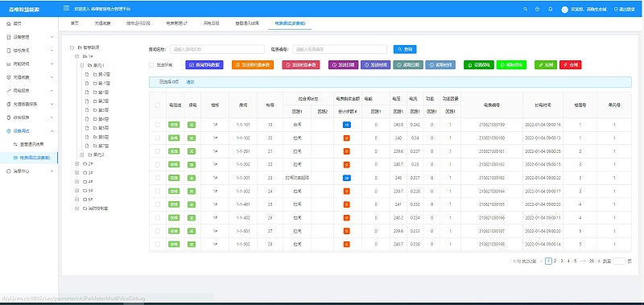The height and width of the screenshot is (305, 644).
Task: Switch to the 充值收费 tab
Action: coord(102,23)
